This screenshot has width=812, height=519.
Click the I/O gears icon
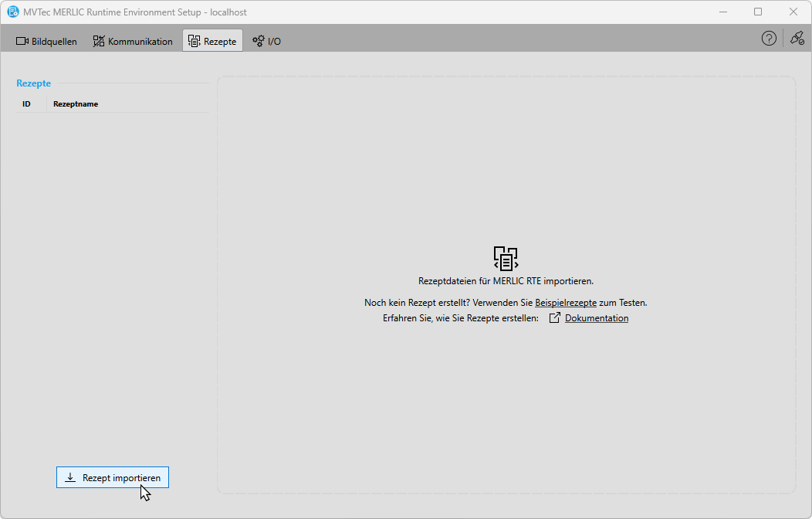coord(259,42)
